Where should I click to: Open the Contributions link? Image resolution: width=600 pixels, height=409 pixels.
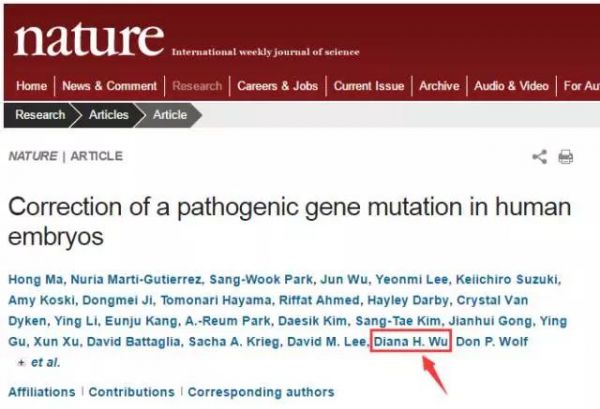pyautogui.click(x=132, y=392)
